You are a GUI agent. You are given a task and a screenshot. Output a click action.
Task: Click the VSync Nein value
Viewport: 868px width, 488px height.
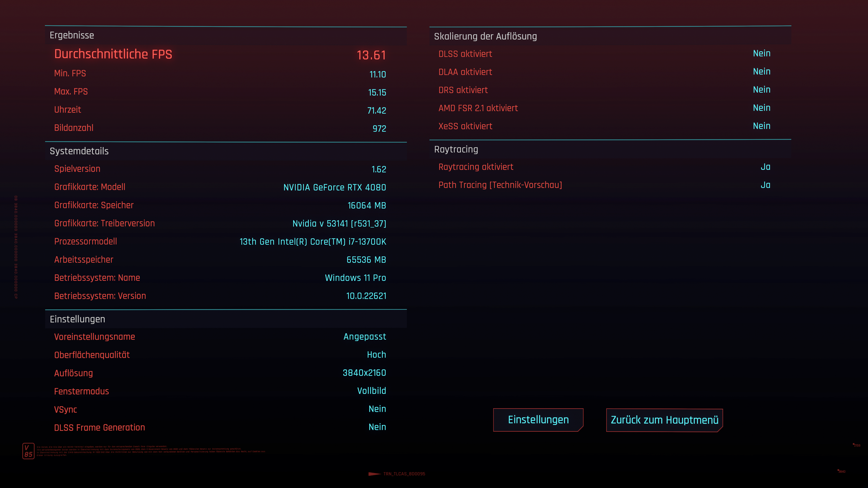377,409
